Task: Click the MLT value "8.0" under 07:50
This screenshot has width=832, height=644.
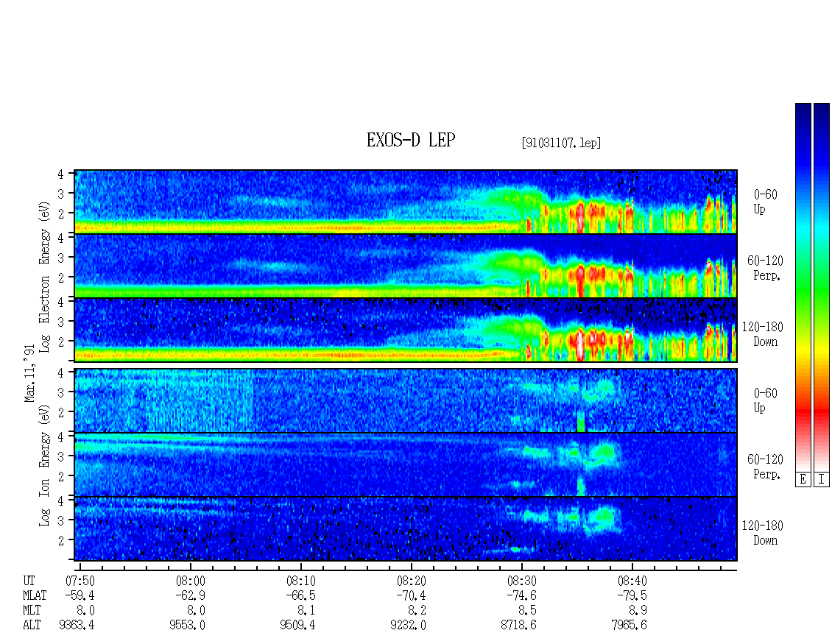Action: click(x=86, y=611)
